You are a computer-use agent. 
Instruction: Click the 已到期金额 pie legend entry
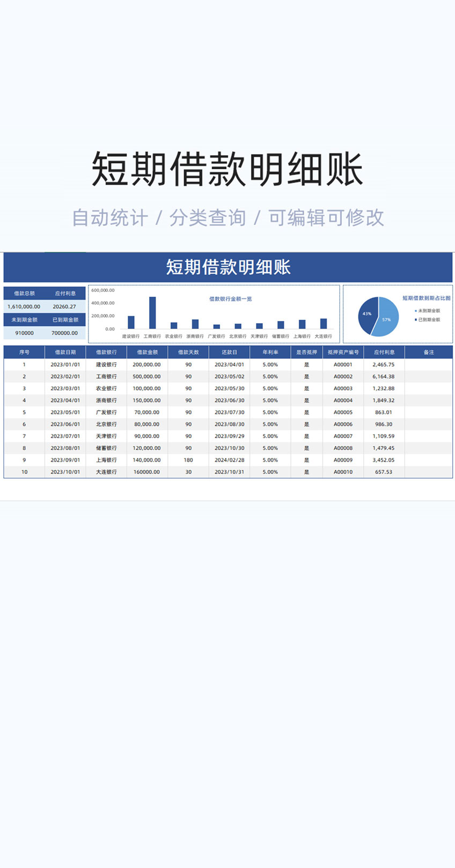coord(428,320)
